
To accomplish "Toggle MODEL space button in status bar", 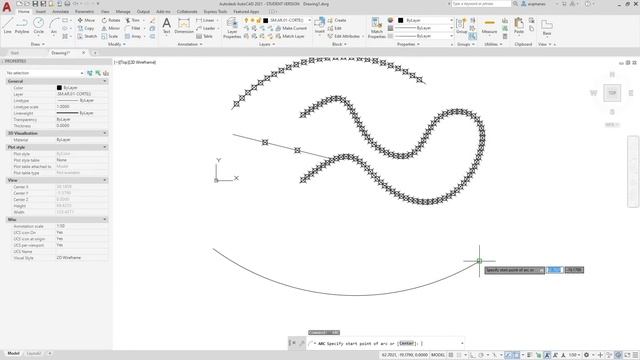I will pos(438,355).
